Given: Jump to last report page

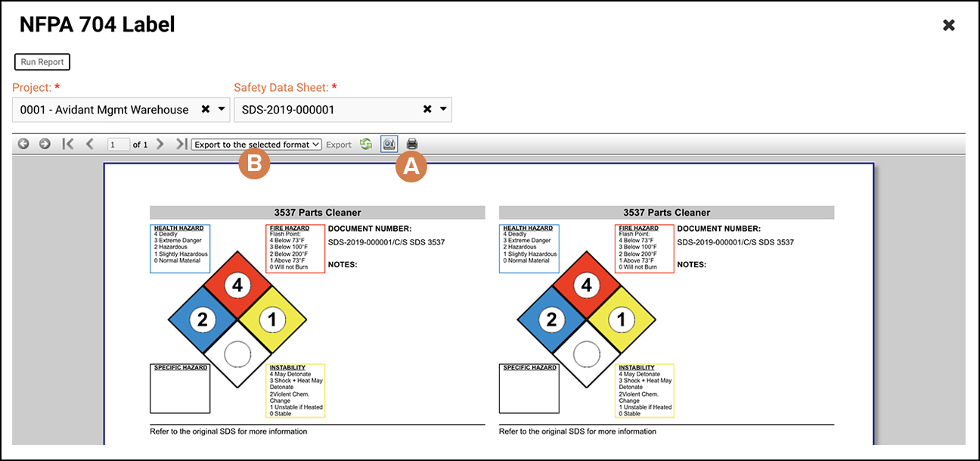Looking at the screenshot, I should [181, 144].
